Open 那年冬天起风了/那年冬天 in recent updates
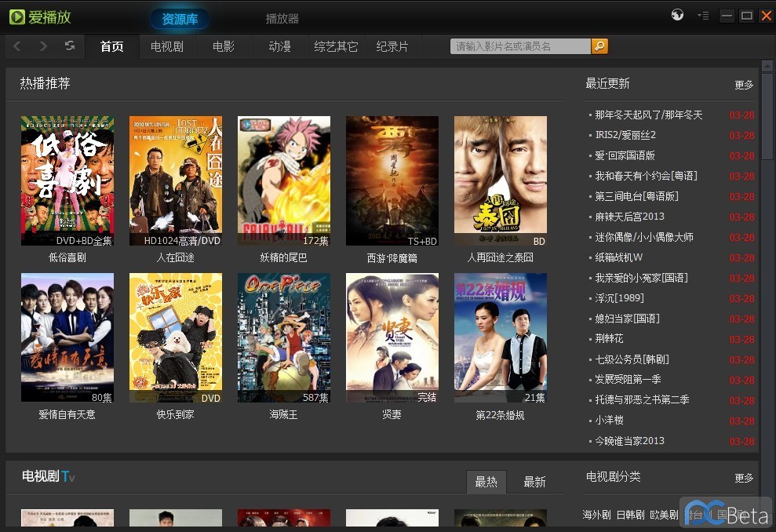776x532 pixels. (x=648, y=115)
